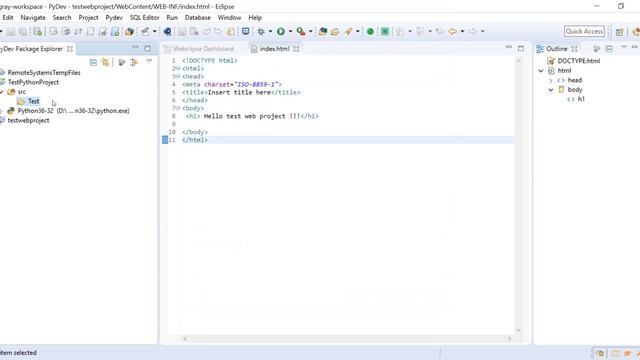Click the blue monitor toolbar icon

click(245, 31)
